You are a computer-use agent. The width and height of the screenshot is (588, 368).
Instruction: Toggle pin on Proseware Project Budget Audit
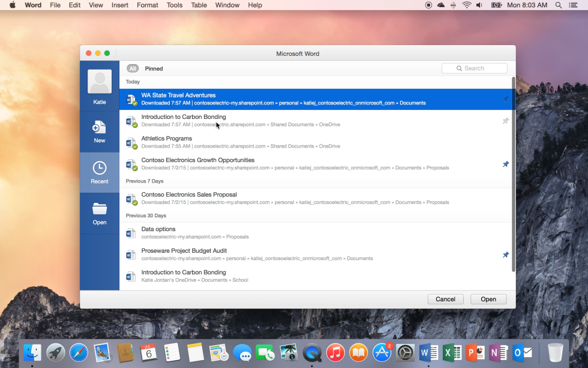tap(505, 255)
